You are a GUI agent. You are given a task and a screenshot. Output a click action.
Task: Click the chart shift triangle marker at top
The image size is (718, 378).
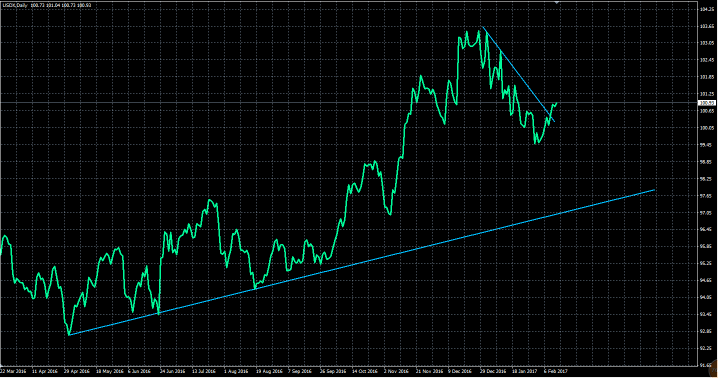click(557, 2)
